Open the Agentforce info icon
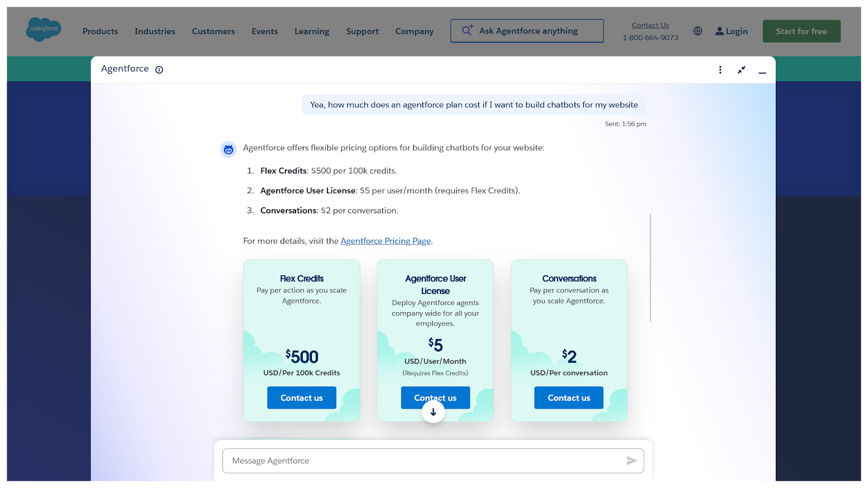The image size is (868, 488). (x=159, y=69)
